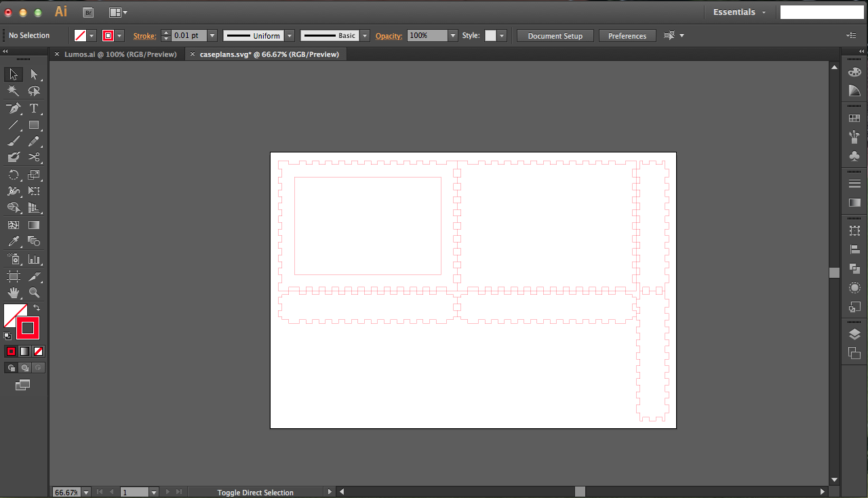Open the zoom level dropdown at bottom
The width and height of the screenshot is (868, 498).
tap(85, 493)
